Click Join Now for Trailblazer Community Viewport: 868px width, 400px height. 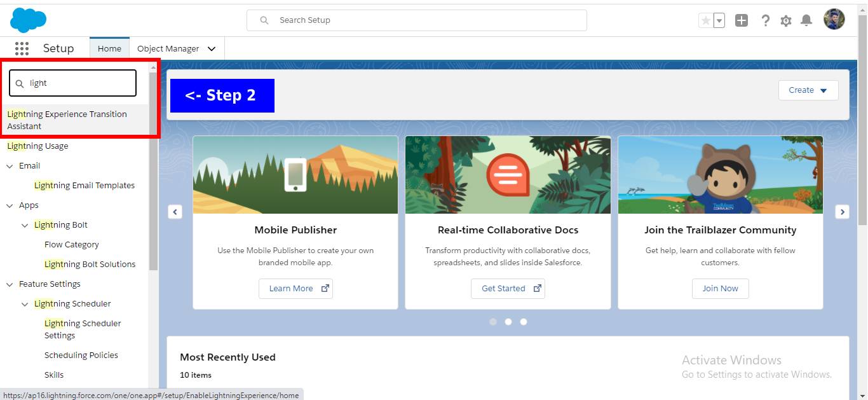tap(720, 288)
